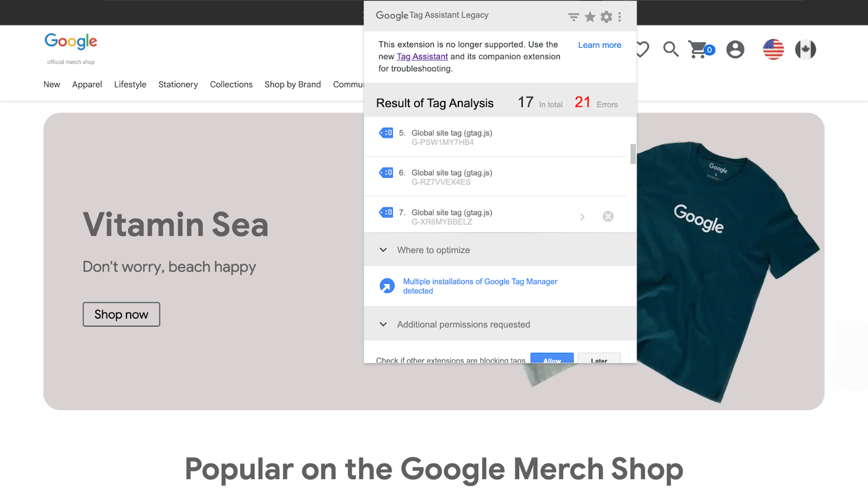Click the Multiple installations suggestion icon

point(387,285)
